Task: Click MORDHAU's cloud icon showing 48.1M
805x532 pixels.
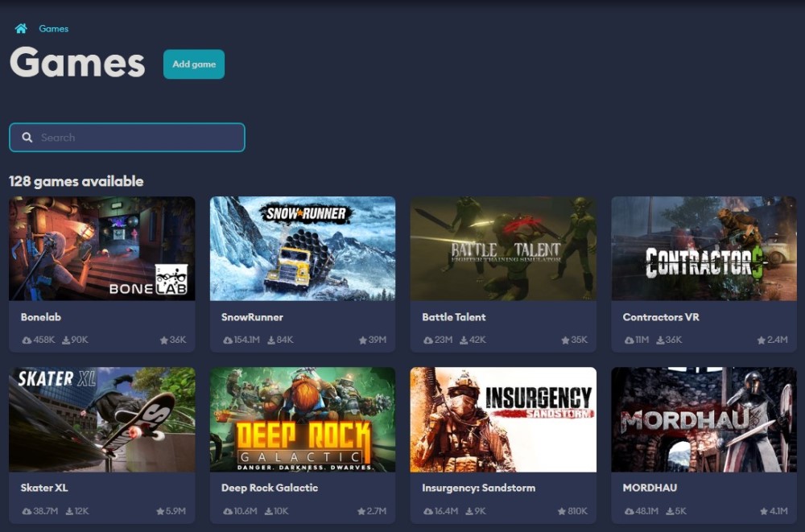Action: coord(630,511)
